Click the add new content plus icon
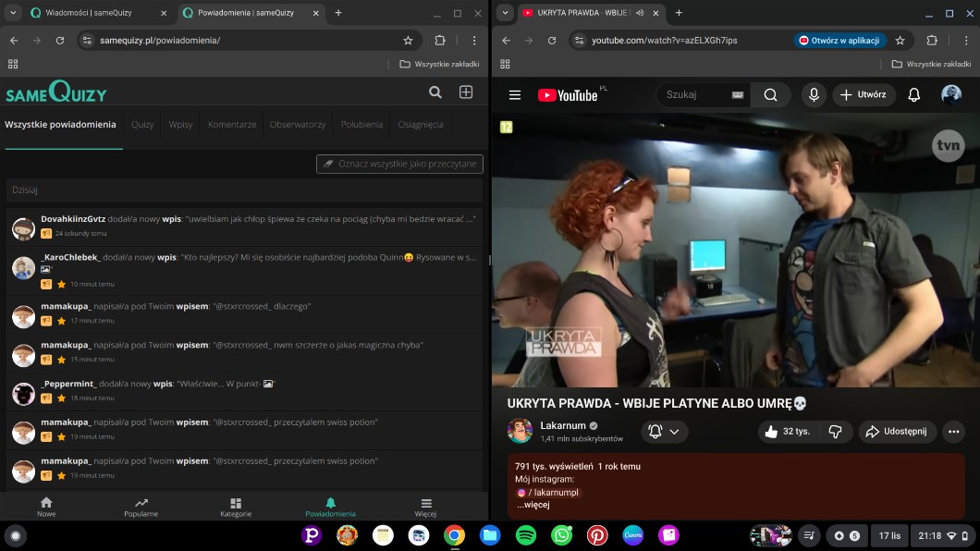 point(466,92)
